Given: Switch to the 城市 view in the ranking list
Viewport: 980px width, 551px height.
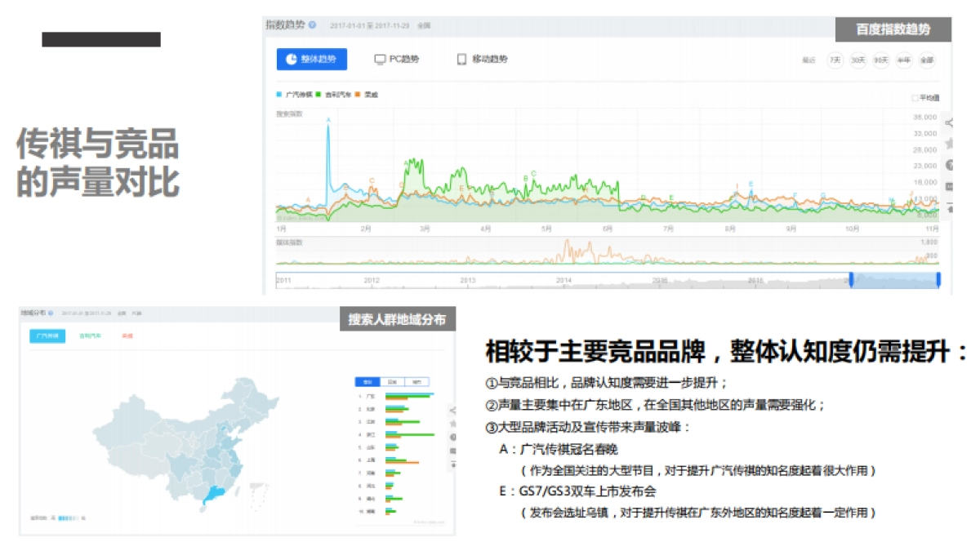Looking at the screenshot, I should click(416, 381).
